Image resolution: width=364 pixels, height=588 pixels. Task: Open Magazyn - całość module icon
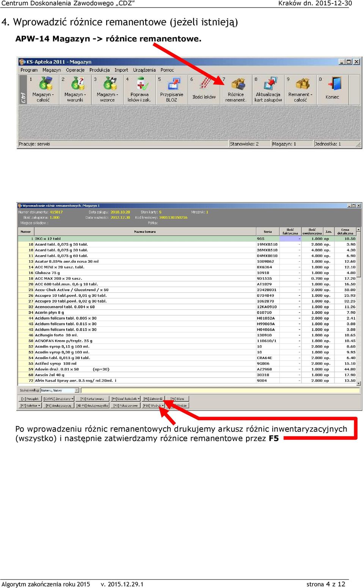[x=43, y=89]
